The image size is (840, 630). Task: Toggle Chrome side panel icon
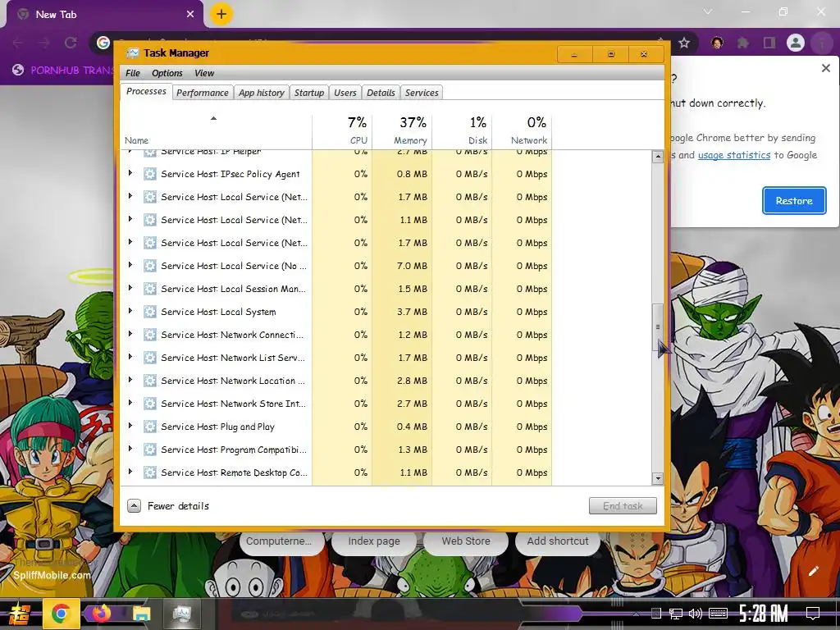point(769,43)
